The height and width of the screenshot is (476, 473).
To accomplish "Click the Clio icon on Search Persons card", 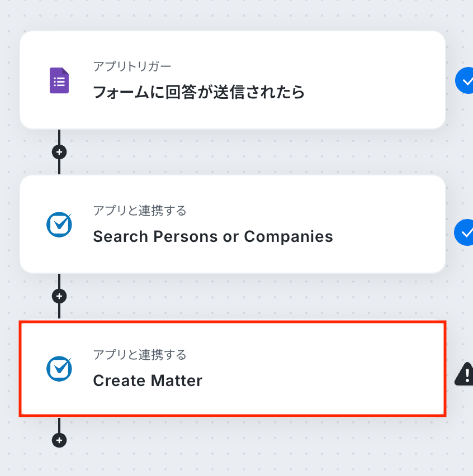I will coord(59,225).
